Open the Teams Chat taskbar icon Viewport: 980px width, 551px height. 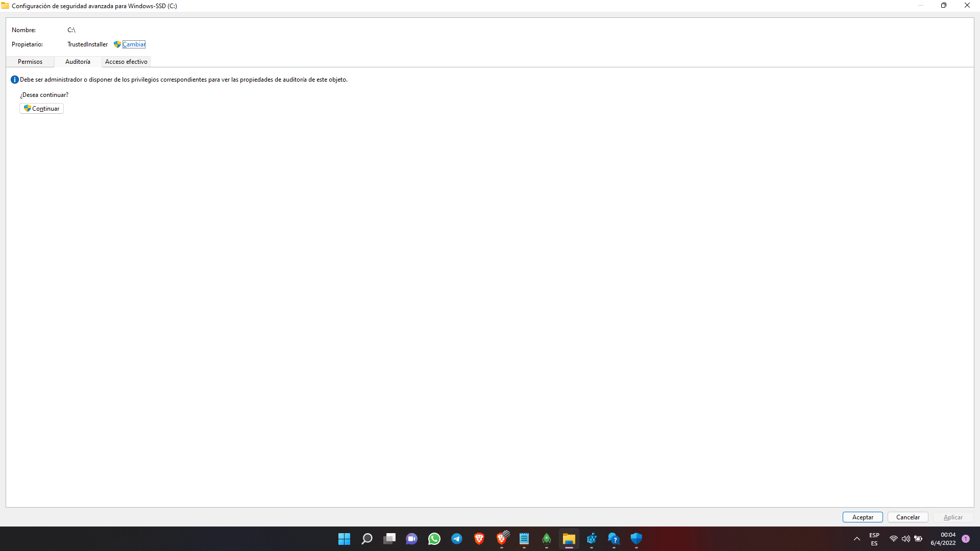click(412, 539)
